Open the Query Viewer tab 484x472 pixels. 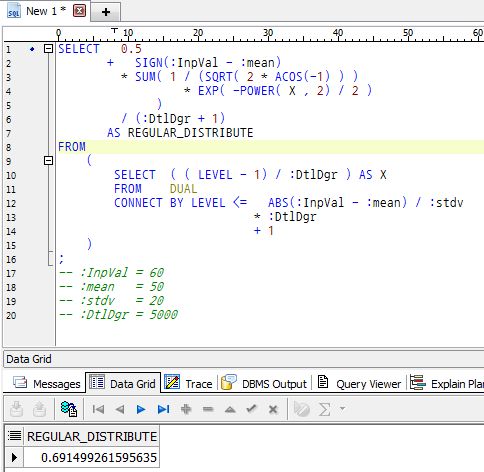click(359, 384)
